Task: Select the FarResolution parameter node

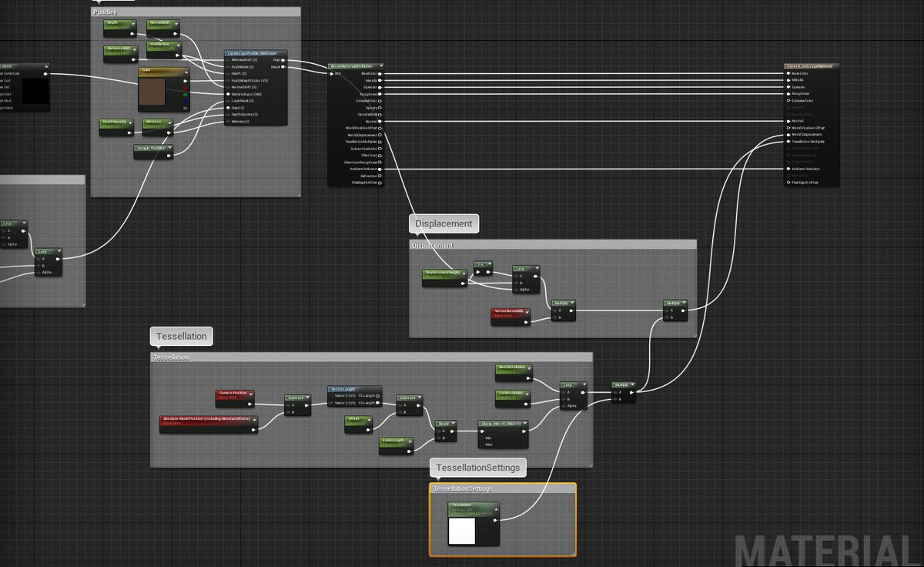Action: [513, 398]
